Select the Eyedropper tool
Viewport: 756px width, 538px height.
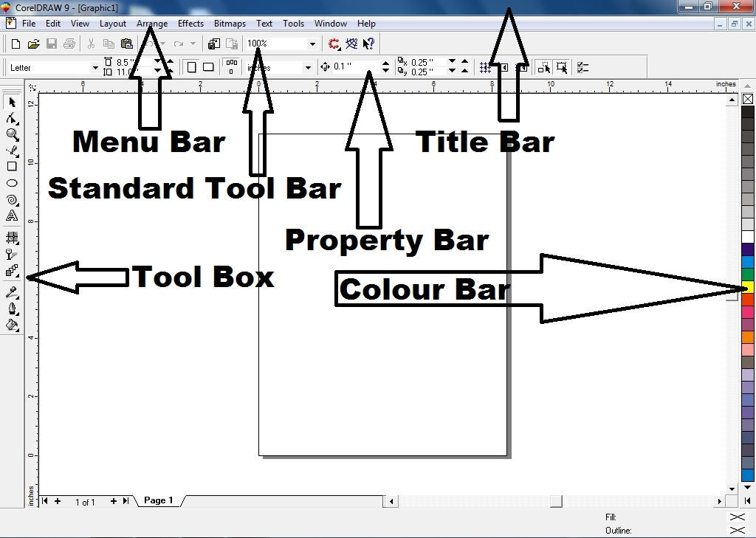[12, 293]
